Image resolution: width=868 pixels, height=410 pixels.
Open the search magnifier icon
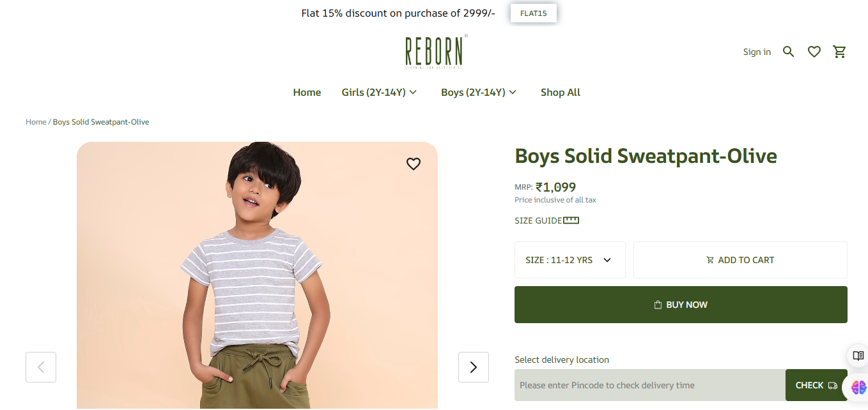789,52
